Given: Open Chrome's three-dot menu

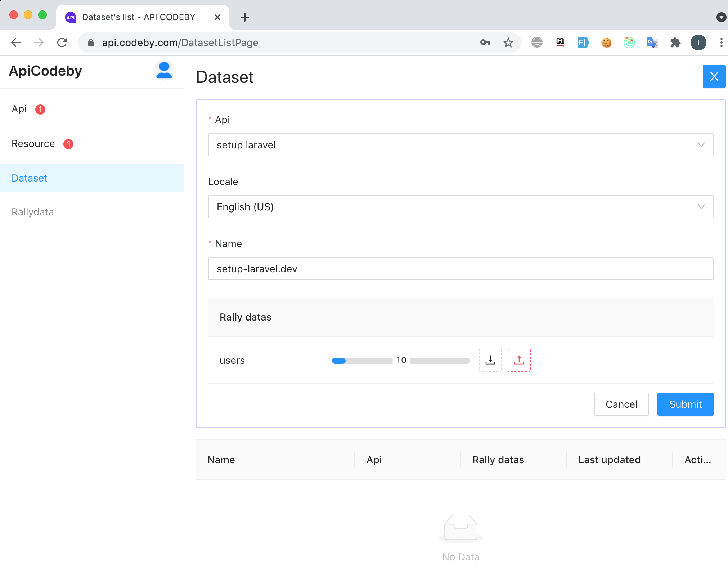Looking at the screenshot, I should click(721, 43).
